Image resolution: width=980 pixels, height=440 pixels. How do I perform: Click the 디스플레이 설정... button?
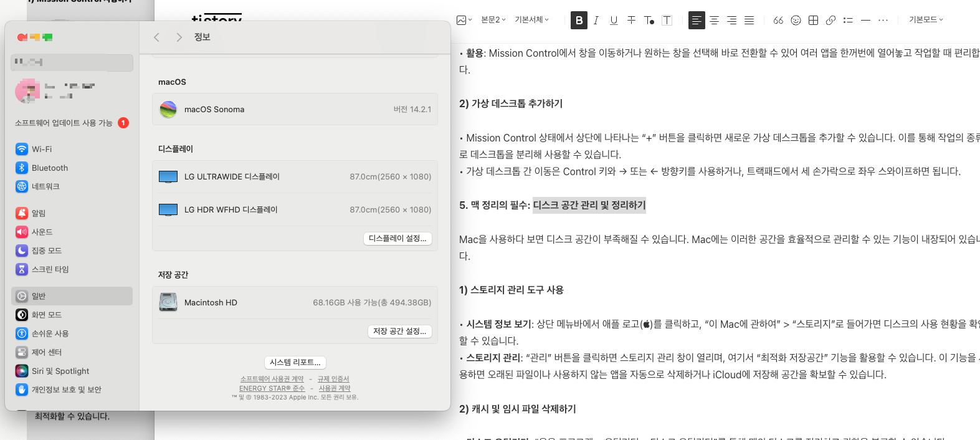tap(397, 239)
